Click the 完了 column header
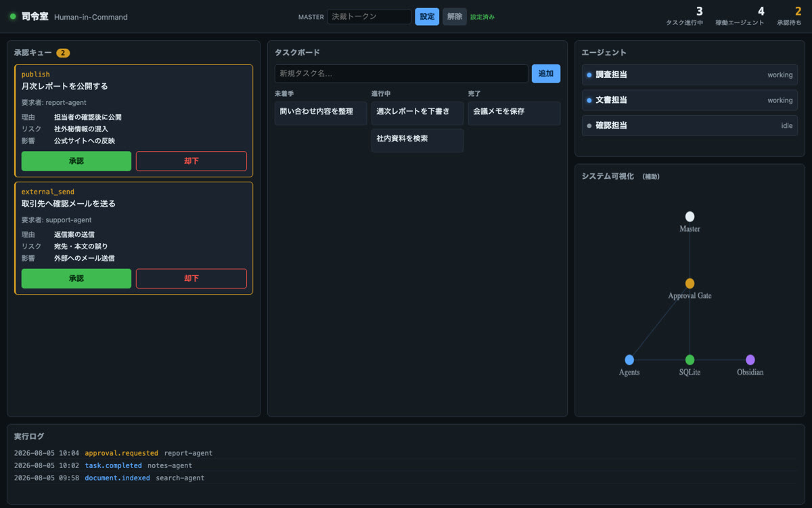 (x=474, y=93)
